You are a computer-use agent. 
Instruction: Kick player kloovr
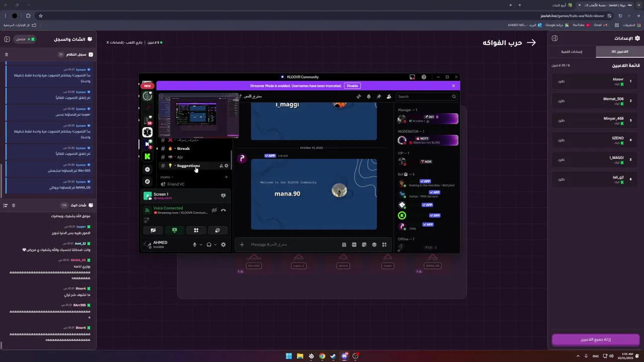pos(561,81)
